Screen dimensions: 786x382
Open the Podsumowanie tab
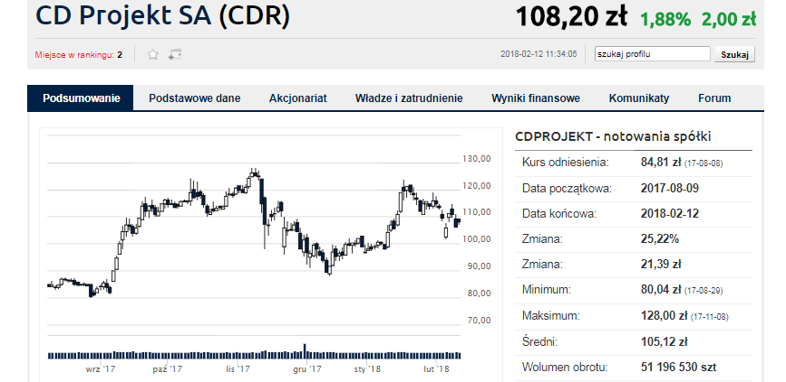pyautogui.click(x=81, y=98)
